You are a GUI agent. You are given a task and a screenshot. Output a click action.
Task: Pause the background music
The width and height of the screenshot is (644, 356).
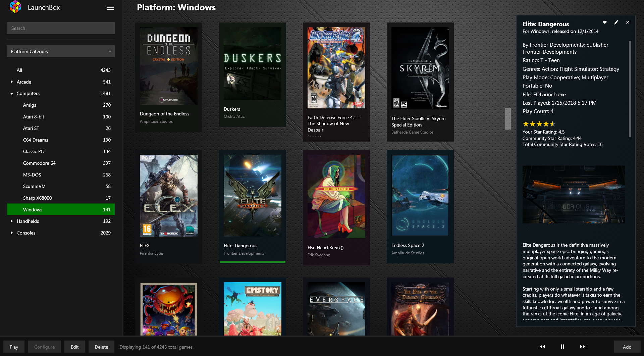pyautogui.click(x=562, y=347)
